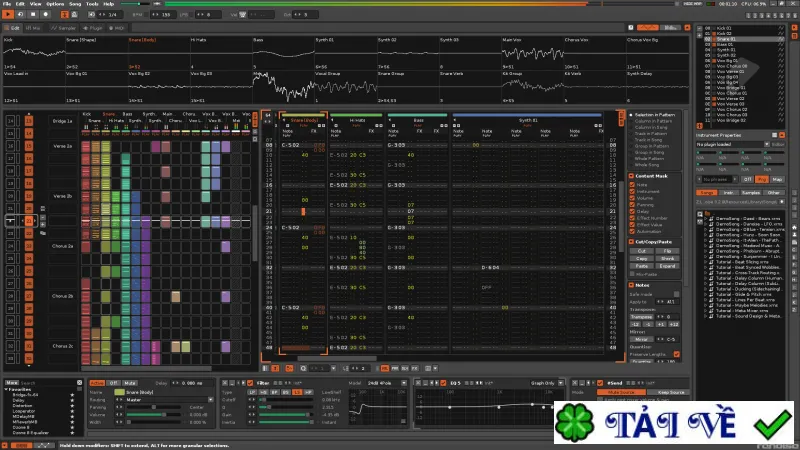Viewport: 800px width, 450px height.
Task: Stop playback with the square stop button
Action: coord(33,14)
